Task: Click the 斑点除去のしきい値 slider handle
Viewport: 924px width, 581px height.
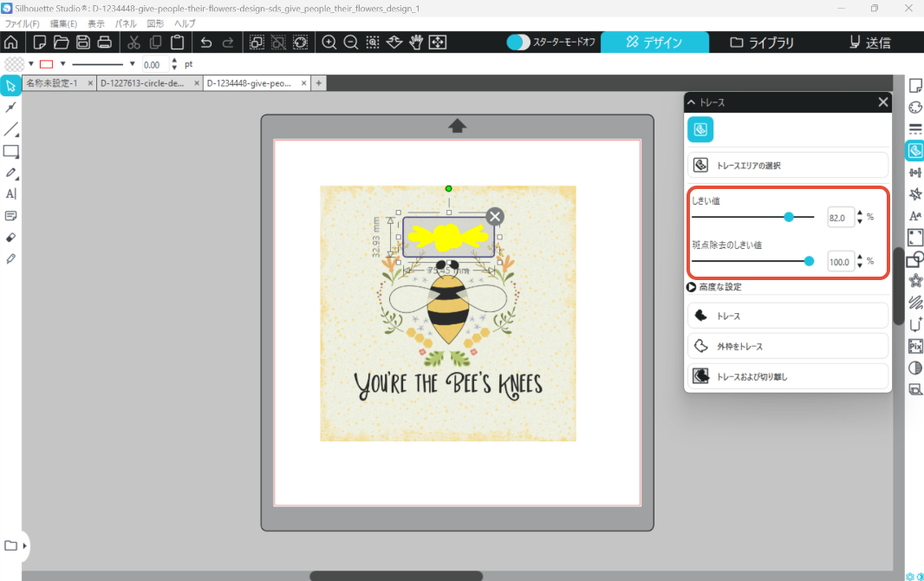Action: [x=809, y=261]
